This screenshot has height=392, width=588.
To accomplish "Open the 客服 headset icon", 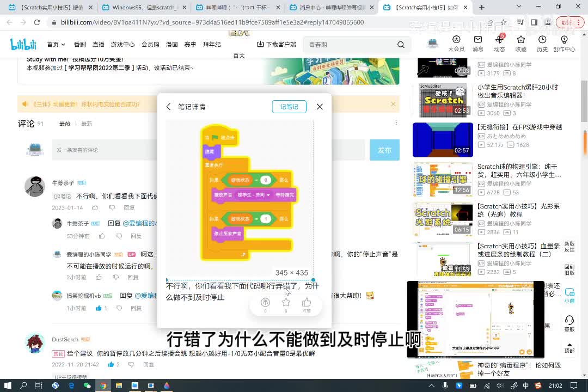I will [x=569, y=323].
